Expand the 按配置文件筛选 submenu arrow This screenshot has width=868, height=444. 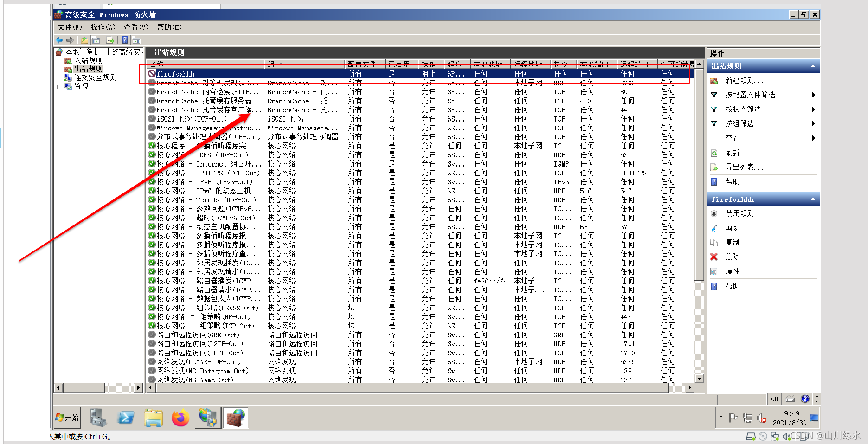tap(813, 95)
